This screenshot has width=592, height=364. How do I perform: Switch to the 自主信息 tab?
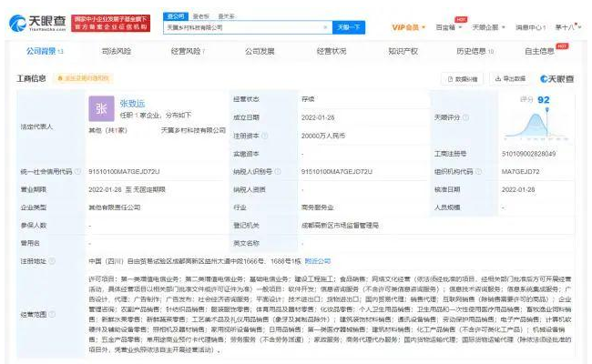(x=539, y=51)
